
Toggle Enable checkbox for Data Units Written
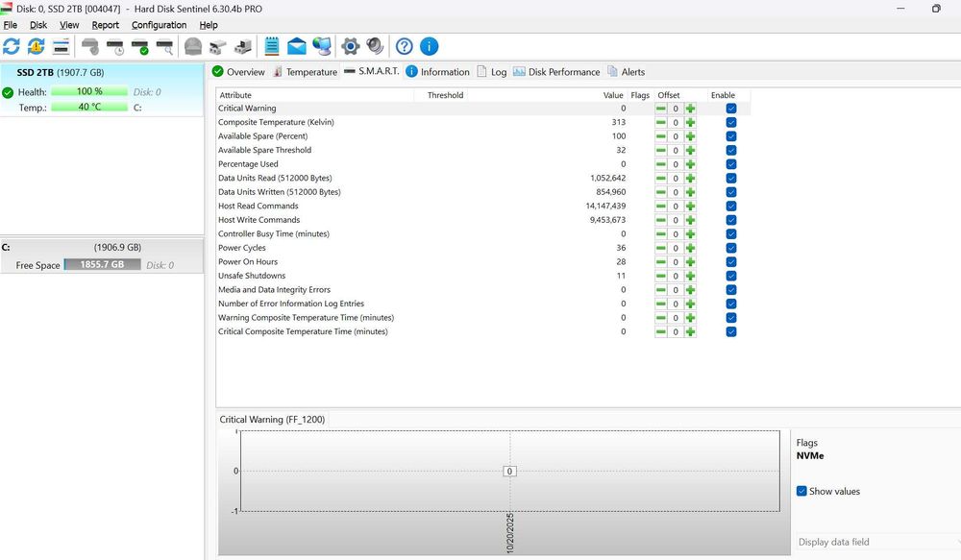[731, 192]
